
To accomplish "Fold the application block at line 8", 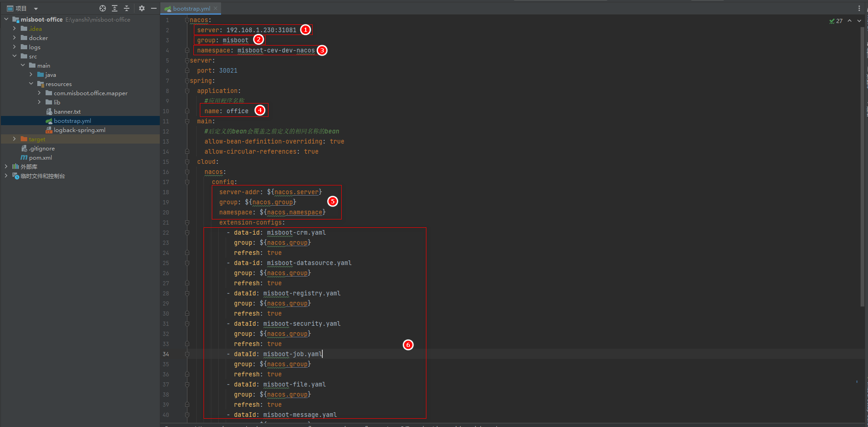I will 187,91.
